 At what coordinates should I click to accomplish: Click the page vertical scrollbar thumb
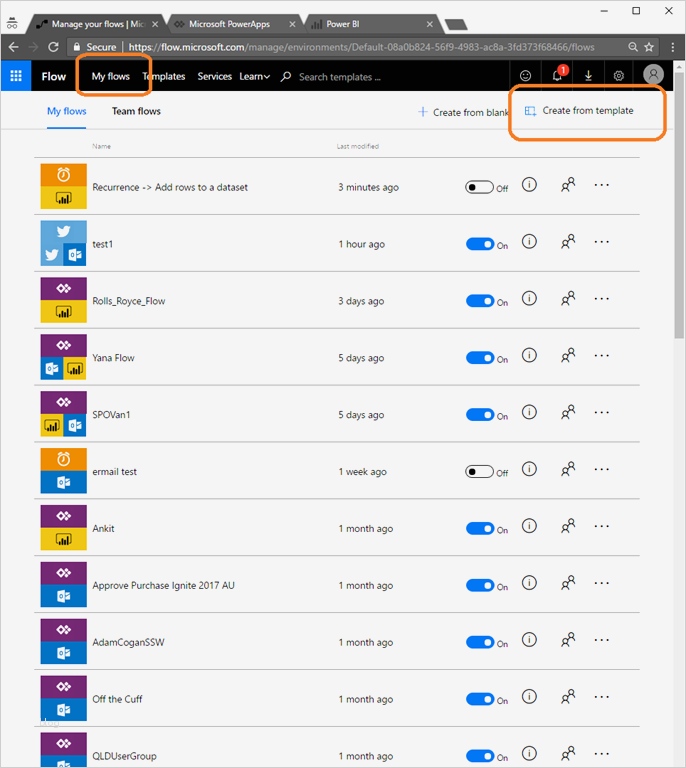[679, 206]
